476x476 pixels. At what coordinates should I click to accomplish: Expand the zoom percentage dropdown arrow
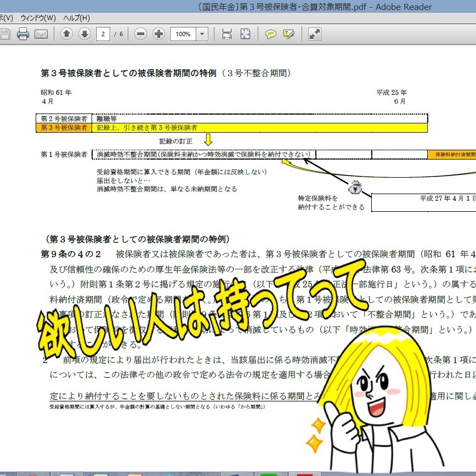pos(202,34)
